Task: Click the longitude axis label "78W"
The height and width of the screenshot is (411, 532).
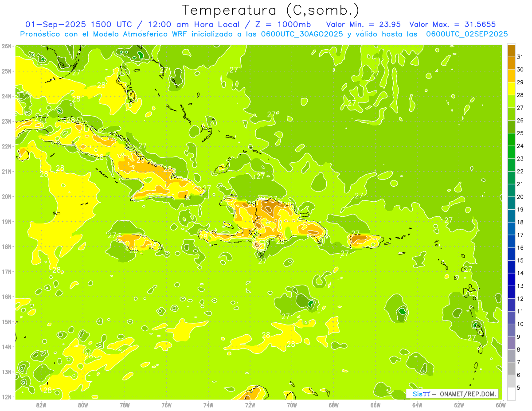Action: coord(125,405)
